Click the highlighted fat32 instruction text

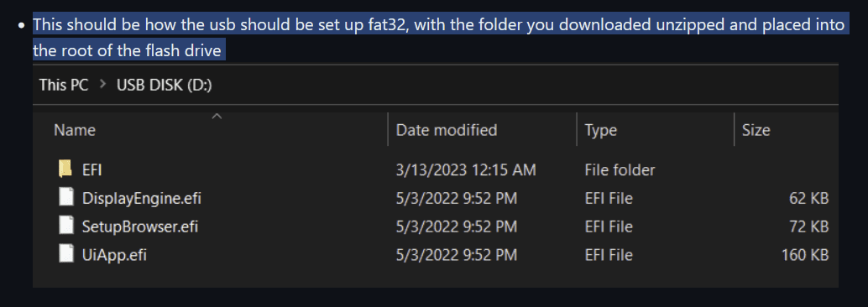pyautogui.click(x=440, y=38)
